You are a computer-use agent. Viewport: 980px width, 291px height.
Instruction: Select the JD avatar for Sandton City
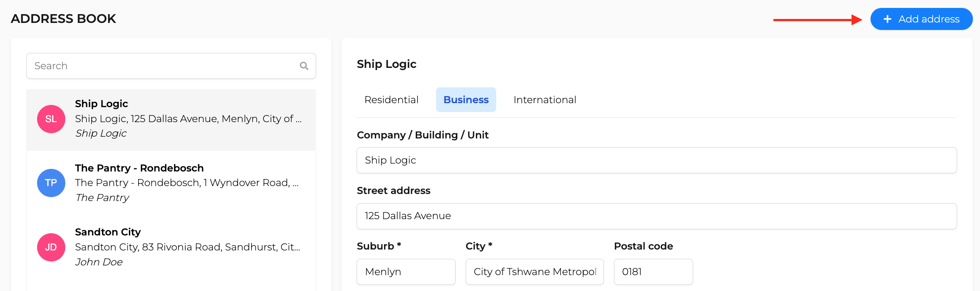click(51, 247)
